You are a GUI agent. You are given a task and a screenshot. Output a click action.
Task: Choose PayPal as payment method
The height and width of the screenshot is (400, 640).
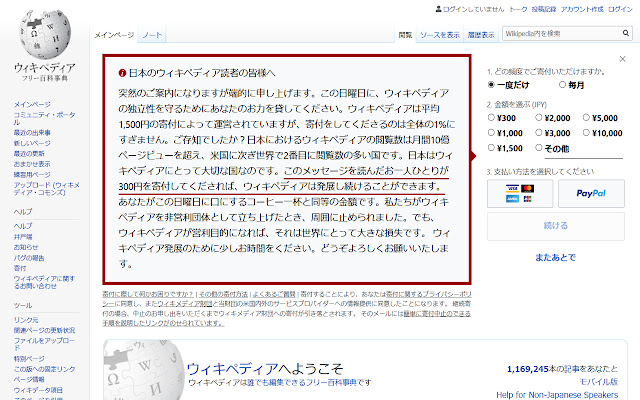[x=591, y=193]
